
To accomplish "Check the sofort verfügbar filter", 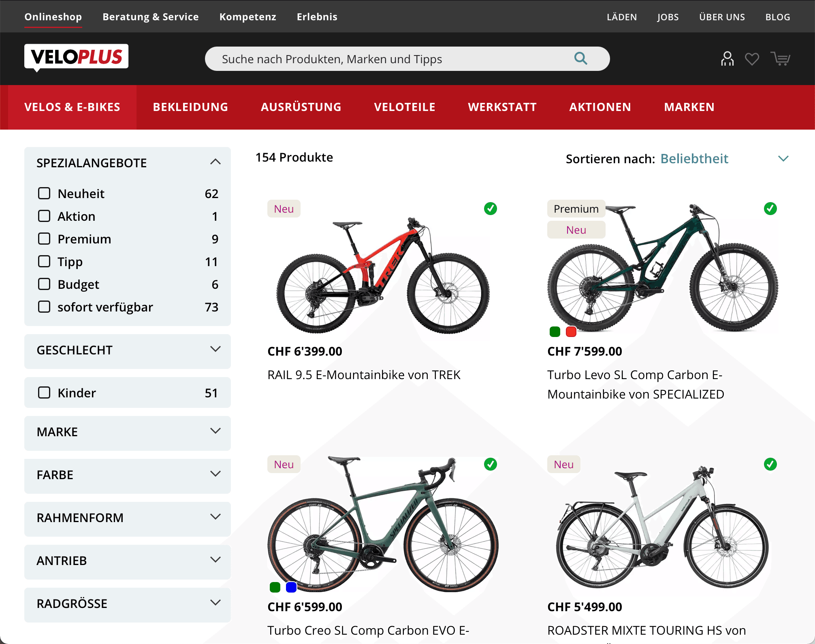I will coord(44,307).
